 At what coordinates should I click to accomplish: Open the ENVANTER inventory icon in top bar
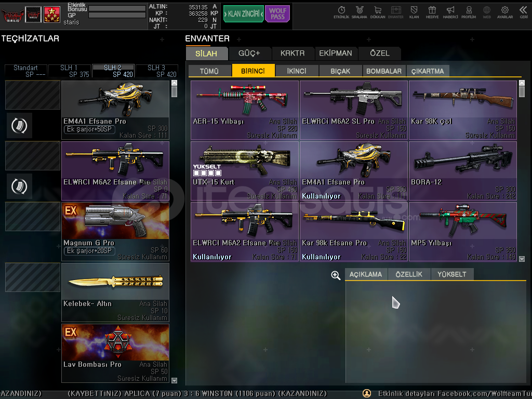pyautogui.click(x=395, y=12)
